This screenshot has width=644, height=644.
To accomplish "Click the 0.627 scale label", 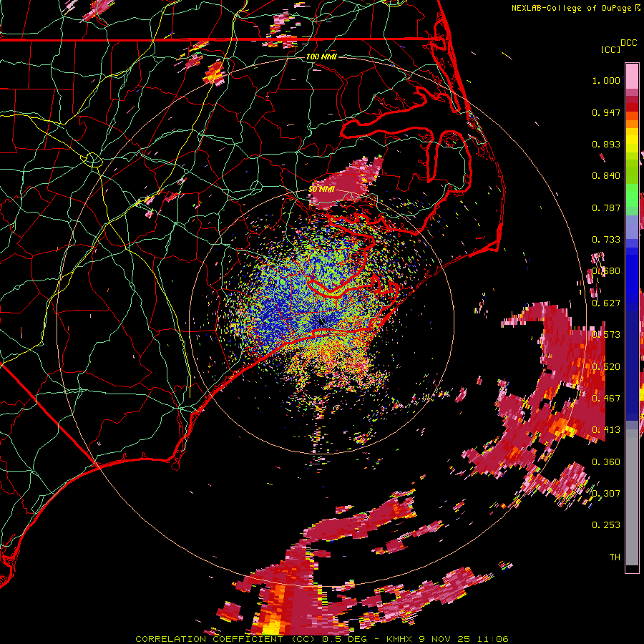I will (606, 303).
